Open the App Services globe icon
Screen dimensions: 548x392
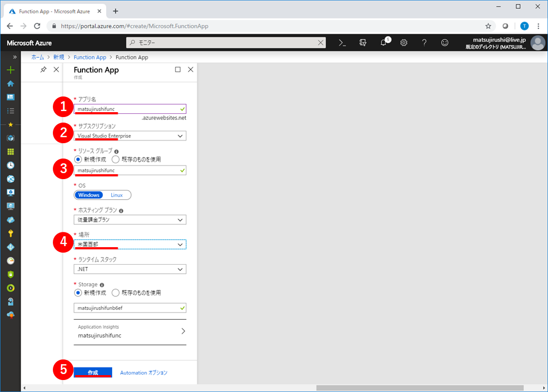point(10,179)
